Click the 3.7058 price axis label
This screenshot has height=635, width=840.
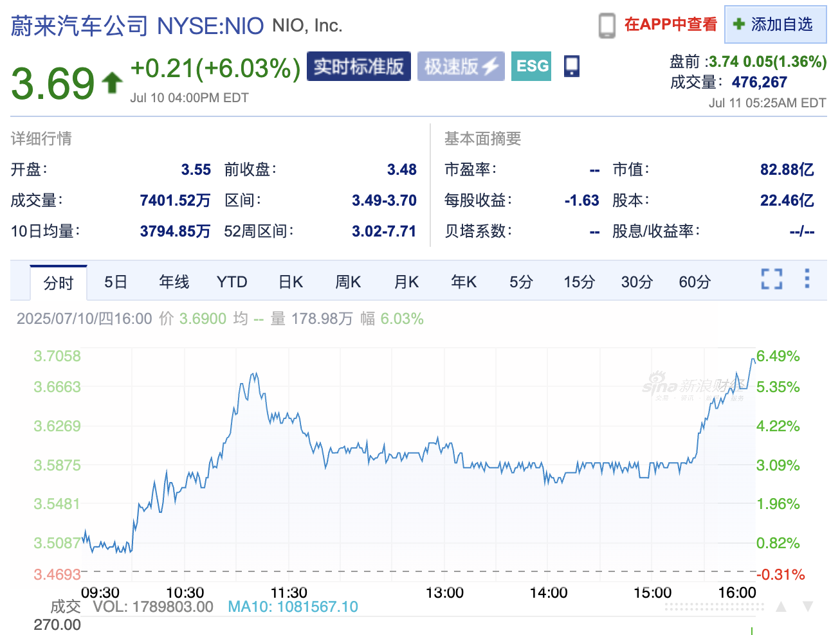pyautogui.click(x=57, y=356)
